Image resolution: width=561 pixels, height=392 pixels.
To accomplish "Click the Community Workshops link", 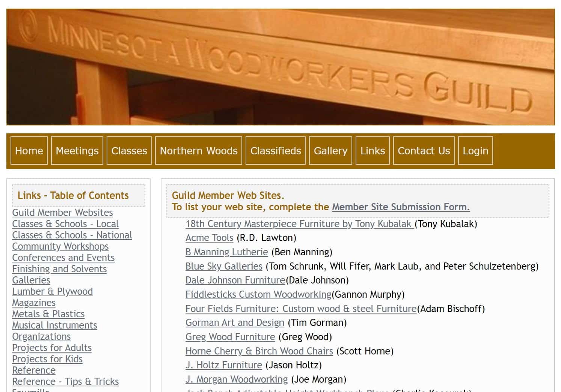I will point(60,246).
